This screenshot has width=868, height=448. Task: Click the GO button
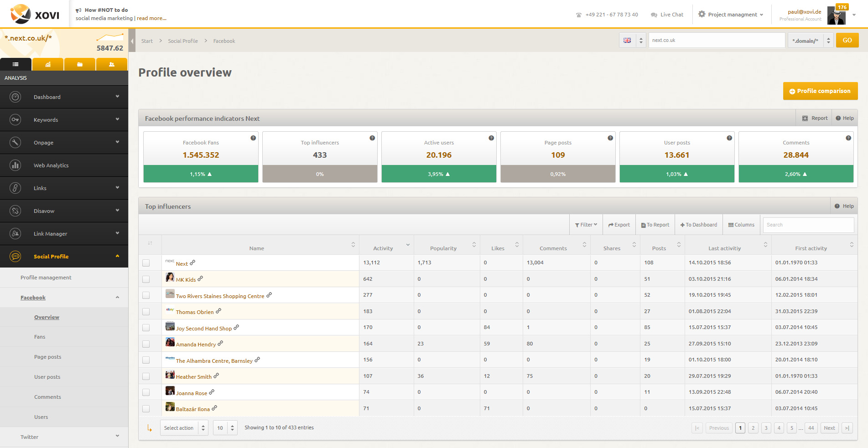847,40
